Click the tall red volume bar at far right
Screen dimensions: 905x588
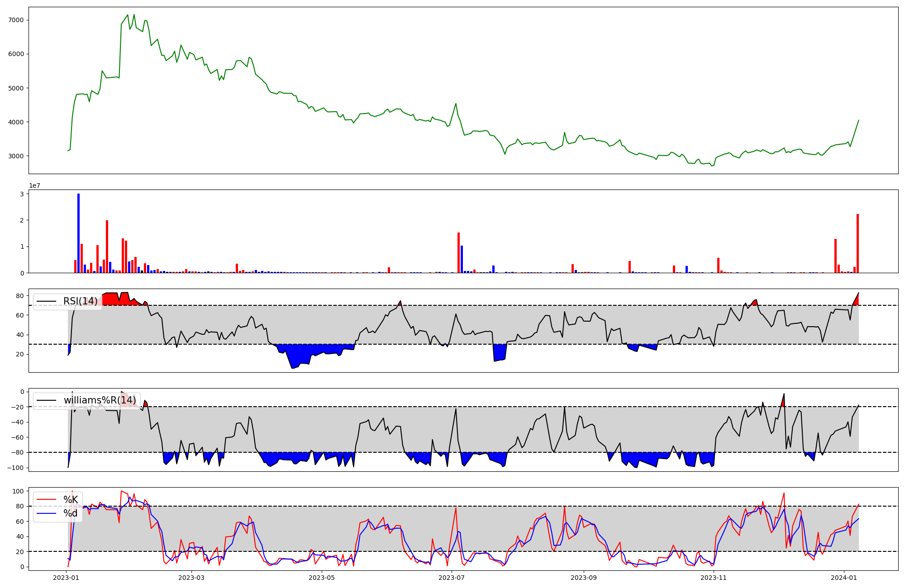tap(857, 244)
